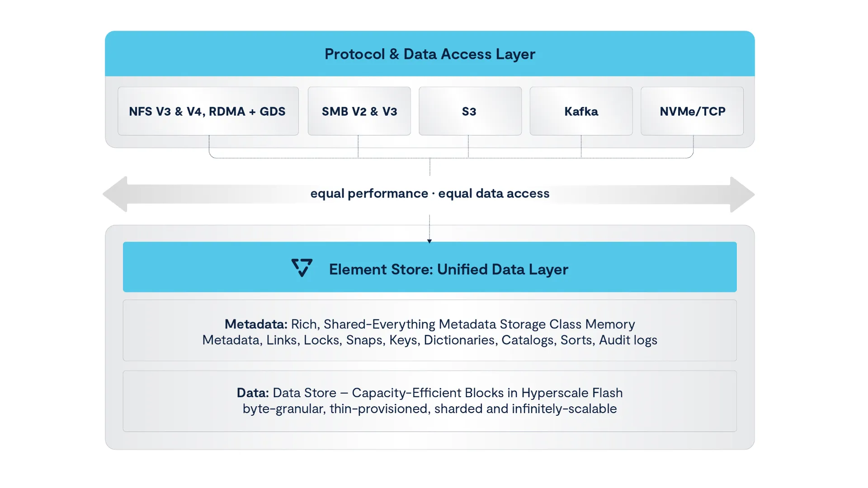Select the NFS V3 & V4, RDMA + GDS box
The width and height of the screenshot is (868, 488).
pos(208,111)
